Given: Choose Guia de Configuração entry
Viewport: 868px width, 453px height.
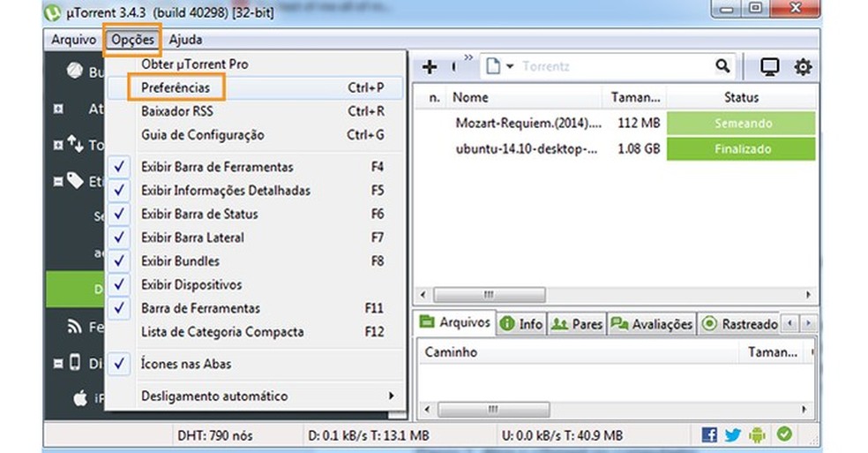Looking at the screenshot, I should click(256, 135).
